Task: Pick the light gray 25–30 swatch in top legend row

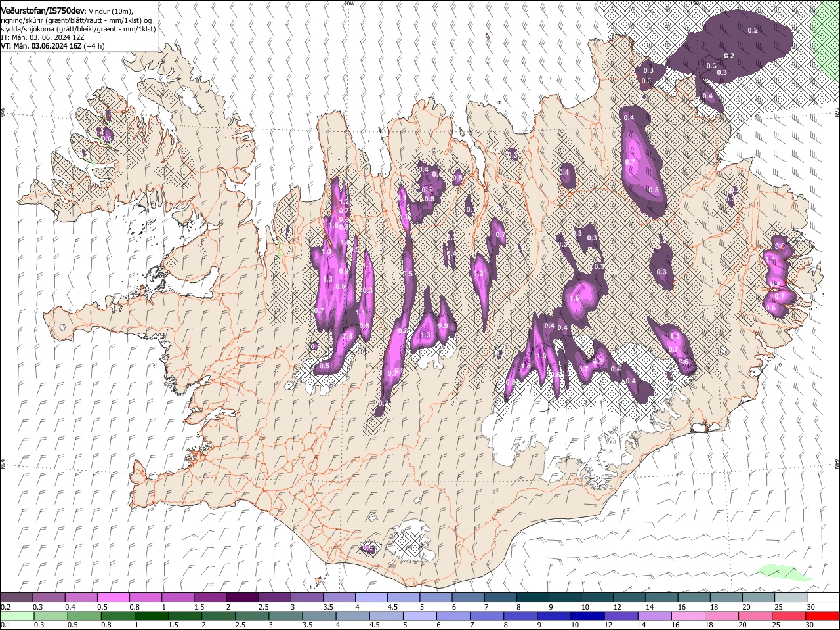Action: click(x=791, y=598)
